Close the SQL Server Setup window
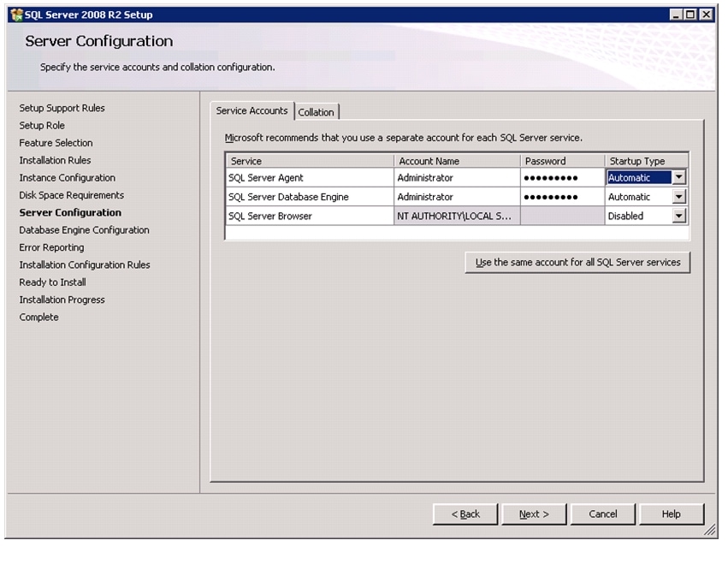The image size is (728, 564). tap(705, 15)
